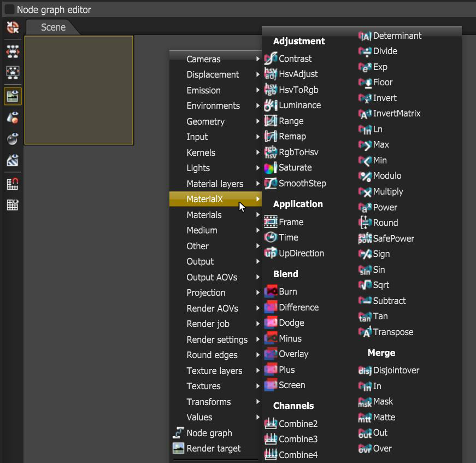Open the Environments menu entry

tap(215, 106)
